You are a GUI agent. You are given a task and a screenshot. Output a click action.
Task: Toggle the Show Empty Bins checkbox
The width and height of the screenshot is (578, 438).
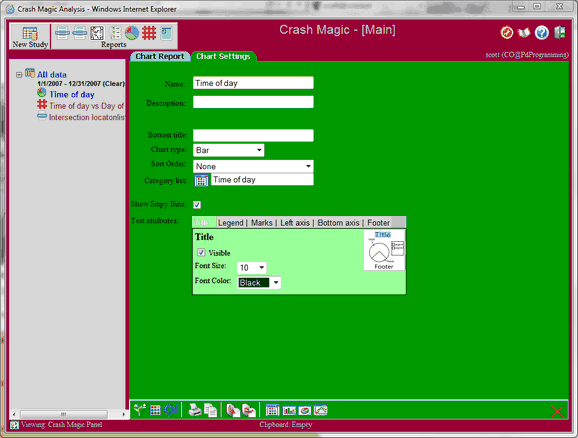(197, 205)
